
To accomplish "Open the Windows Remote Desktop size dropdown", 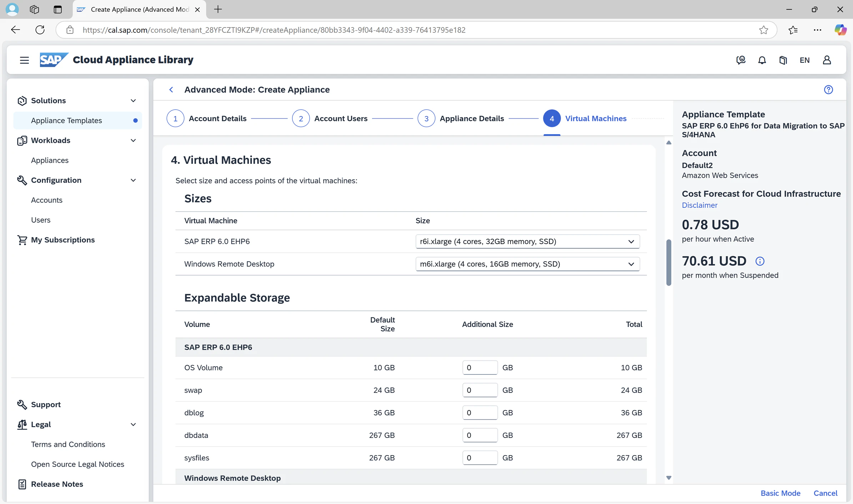I will (527, 264).
